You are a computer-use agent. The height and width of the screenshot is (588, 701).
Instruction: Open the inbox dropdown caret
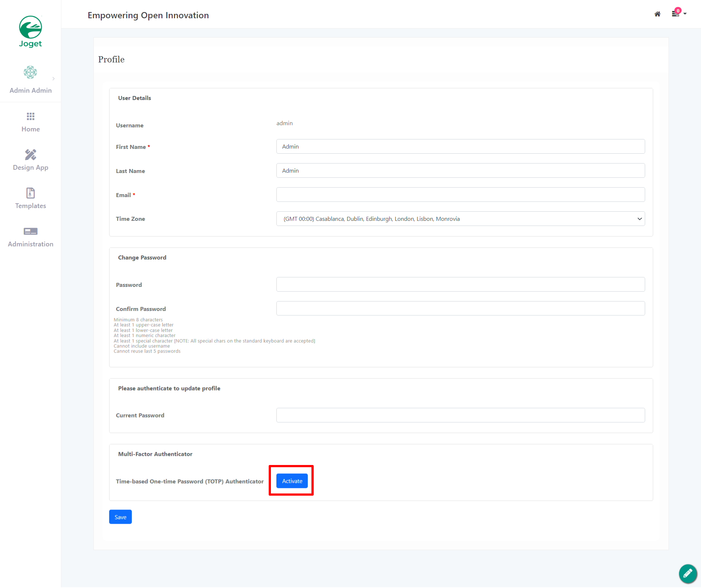tap(685, 14)
